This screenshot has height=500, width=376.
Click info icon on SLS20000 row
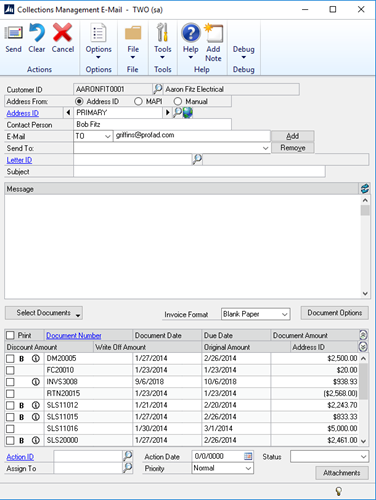point(36,440)
